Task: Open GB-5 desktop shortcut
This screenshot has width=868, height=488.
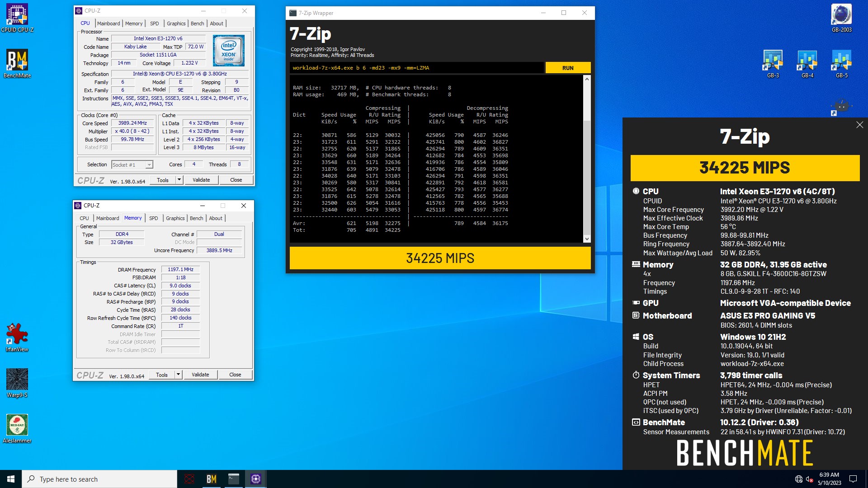Action: 841,64
